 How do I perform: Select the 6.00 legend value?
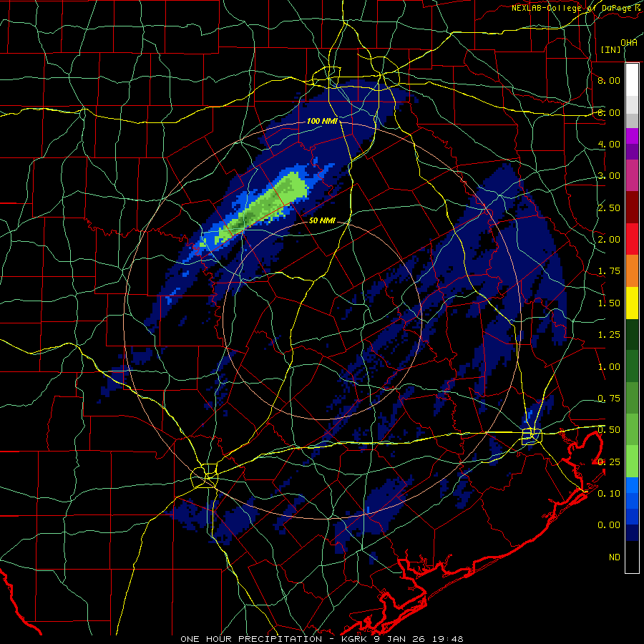pos(609,112)
